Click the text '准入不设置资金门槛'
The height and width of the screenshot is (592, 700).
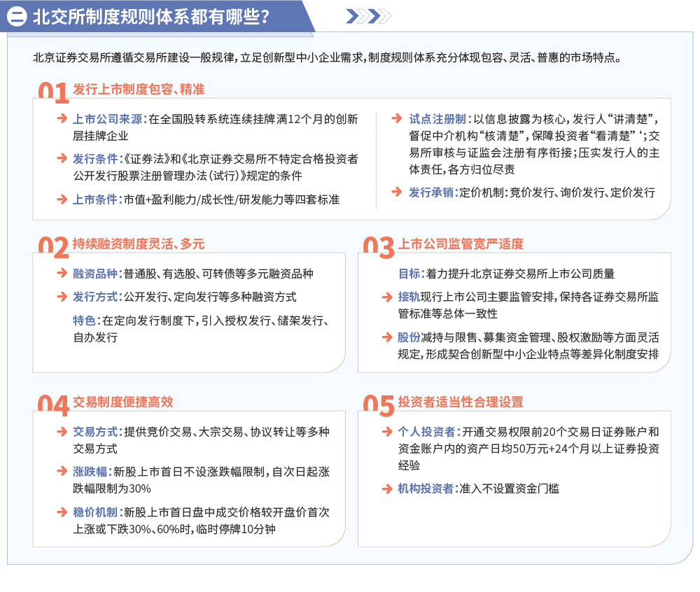(x=509, y=489)
